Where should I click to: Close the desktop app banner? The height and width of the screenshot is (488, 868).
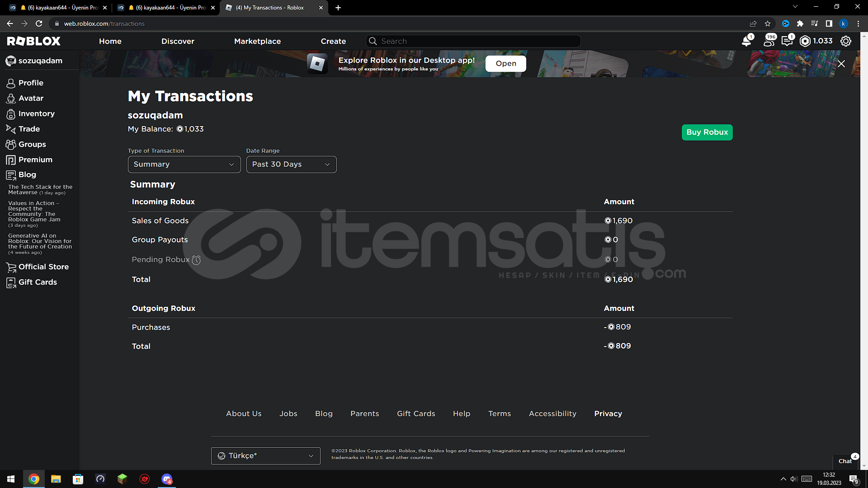(x=841, y=64)
